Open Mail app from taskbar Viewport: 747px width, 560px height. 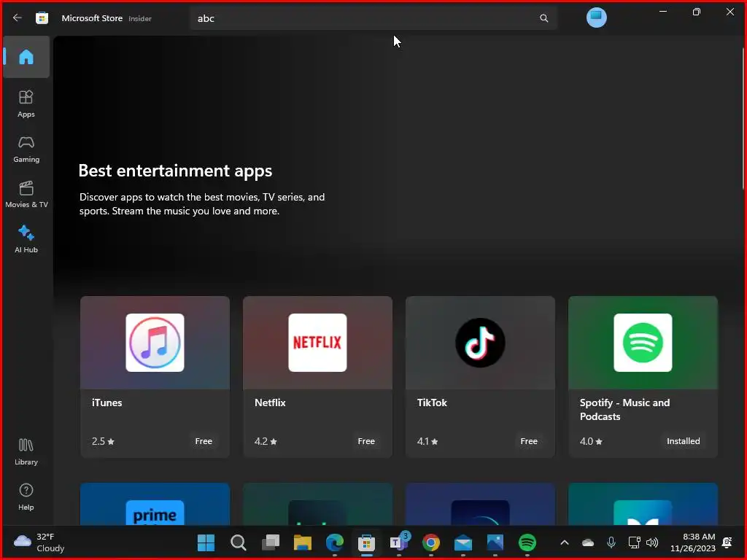click(x=463, y=542)
